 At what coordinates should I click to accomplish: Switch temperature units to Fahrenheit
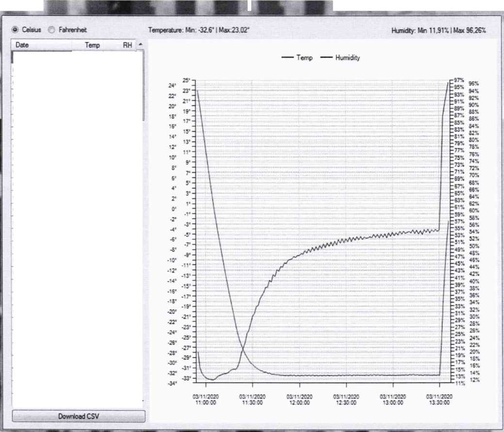52,30
